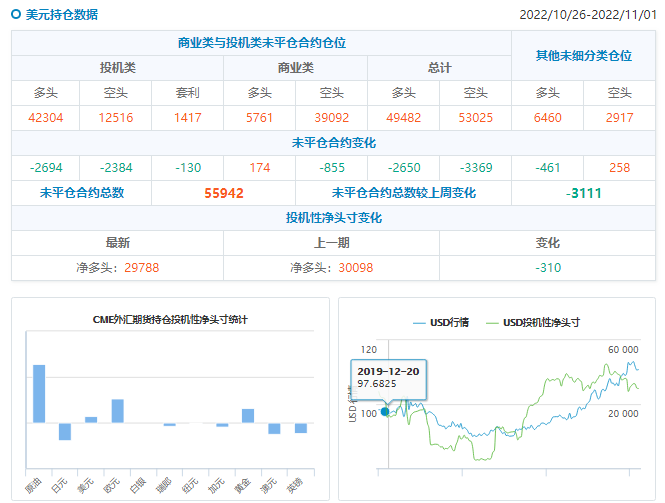
Task: Click the blue square icon beside 美元持仓数据
Action: pyautogui.click(x=17, y=16)
